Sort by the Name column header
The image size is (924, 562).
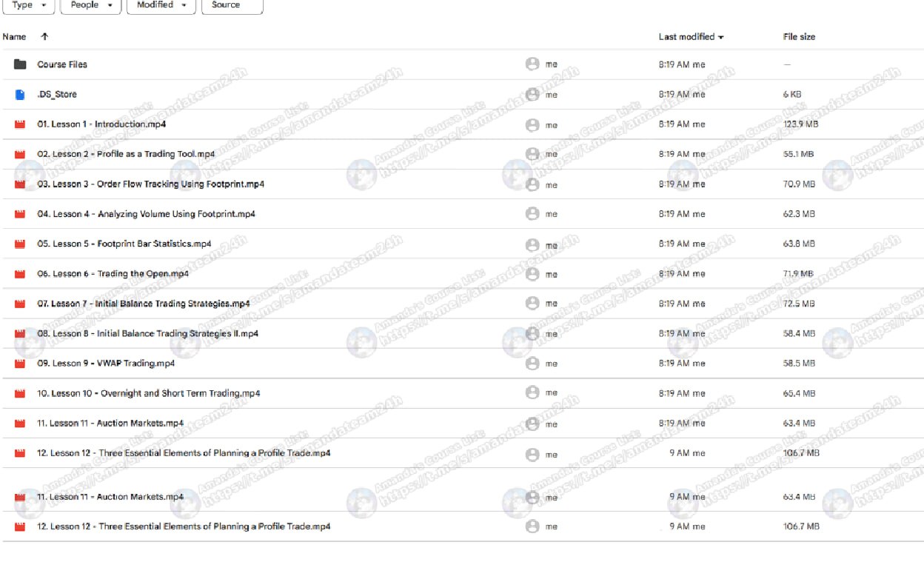14,36
